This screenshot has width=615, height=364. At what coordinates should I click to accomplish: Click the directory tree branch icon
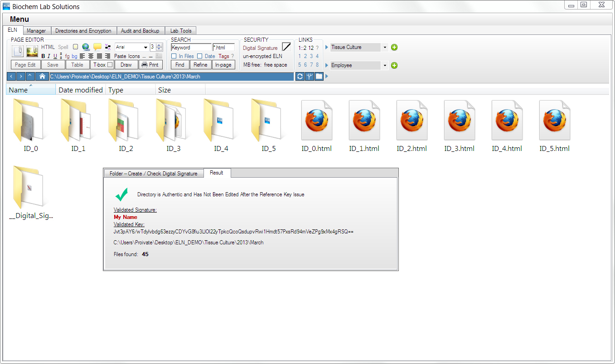[x=310, y=77]
